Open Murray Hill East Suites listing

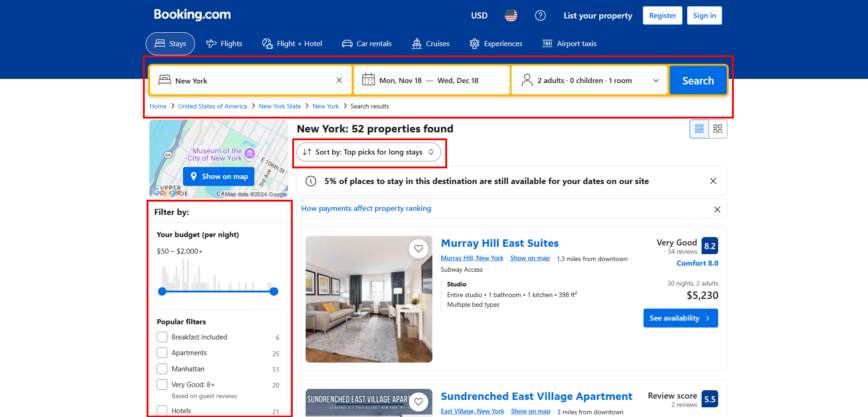point(500,243)
